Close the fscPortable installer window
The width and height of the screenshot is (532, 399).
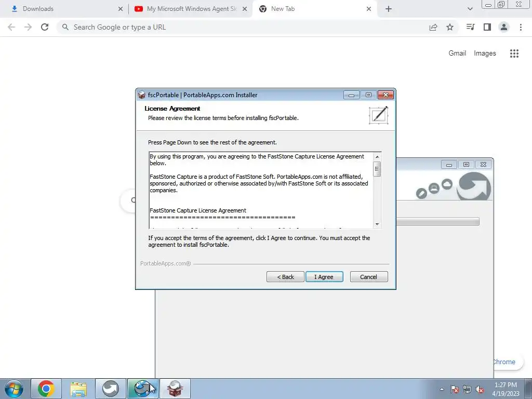pos(386,95)
